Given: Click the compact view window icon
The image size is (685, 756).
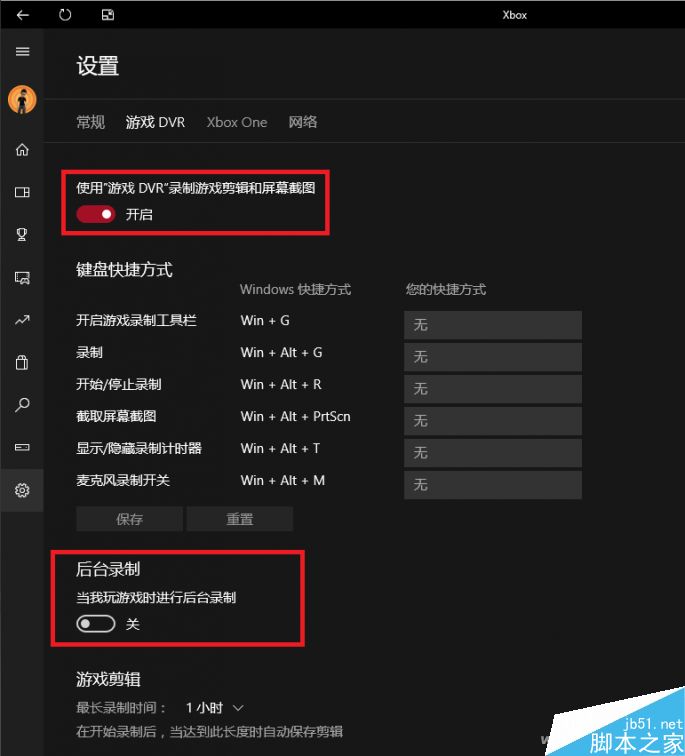Looking at the screenshot, I should [108, 15].
